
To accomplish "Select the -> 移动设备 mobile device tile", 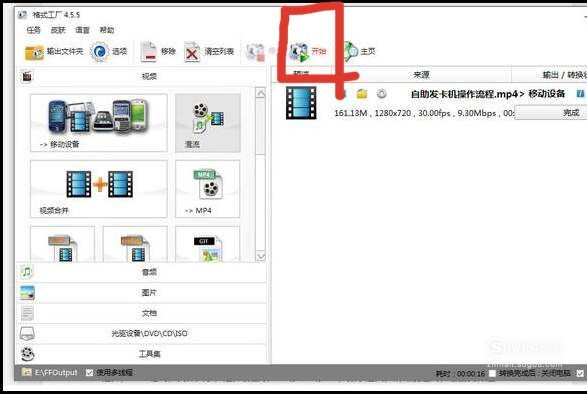I will (x=99, y=123).
